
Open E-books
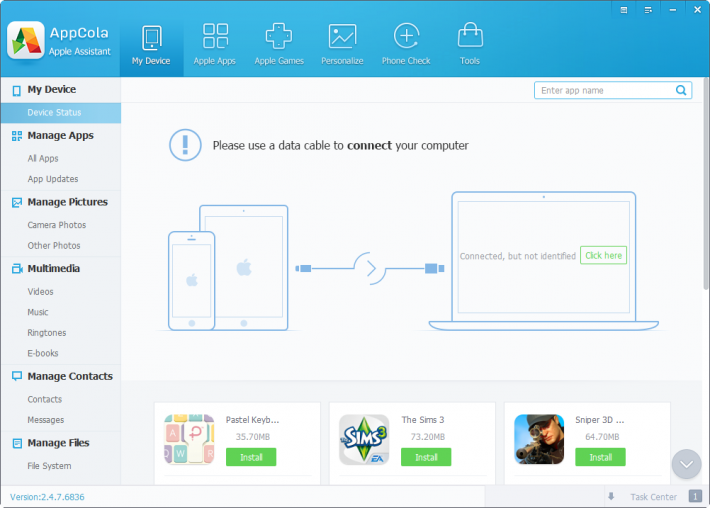tap(43, 353)
